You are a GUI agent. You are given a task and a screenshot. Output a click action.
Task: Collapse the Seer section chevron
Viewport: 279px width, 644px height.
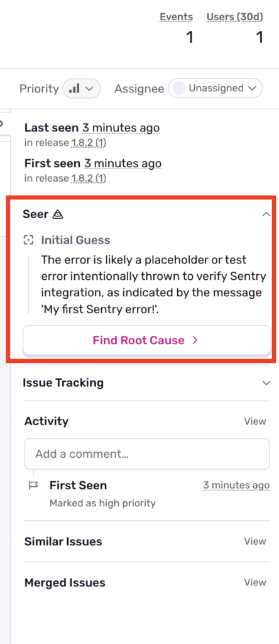pos(266,214)
